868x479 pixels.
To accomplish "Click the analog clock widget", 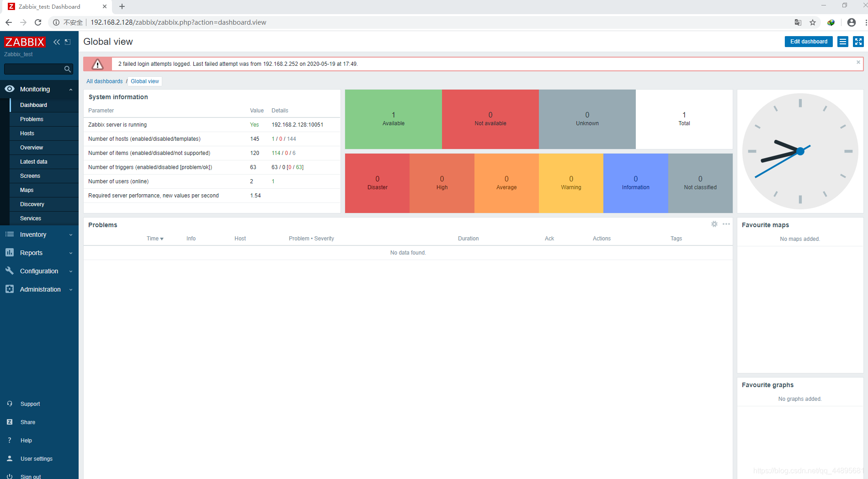I will [800, 151].
